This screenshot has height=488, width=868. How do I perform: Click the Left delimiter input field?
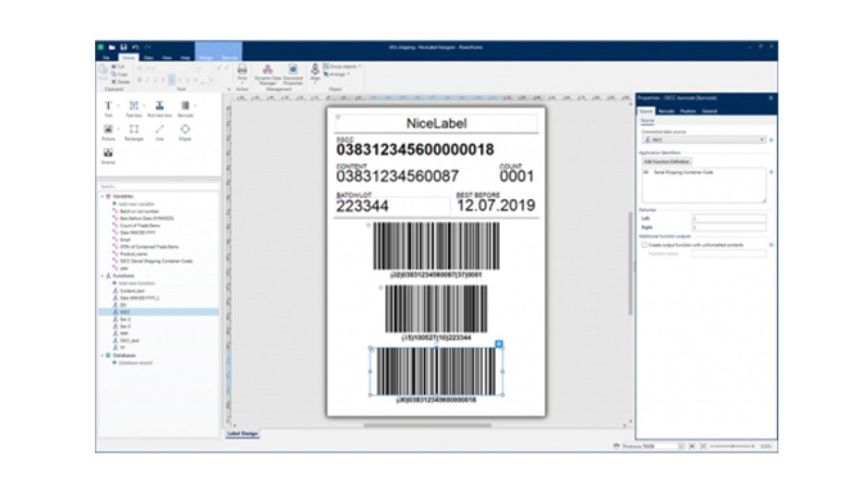tap(729, 218)
